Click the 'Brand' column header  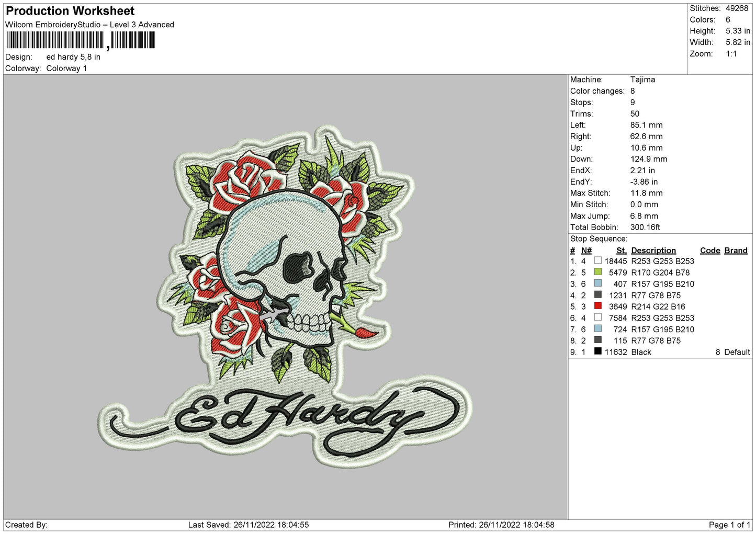coord(736,251)
